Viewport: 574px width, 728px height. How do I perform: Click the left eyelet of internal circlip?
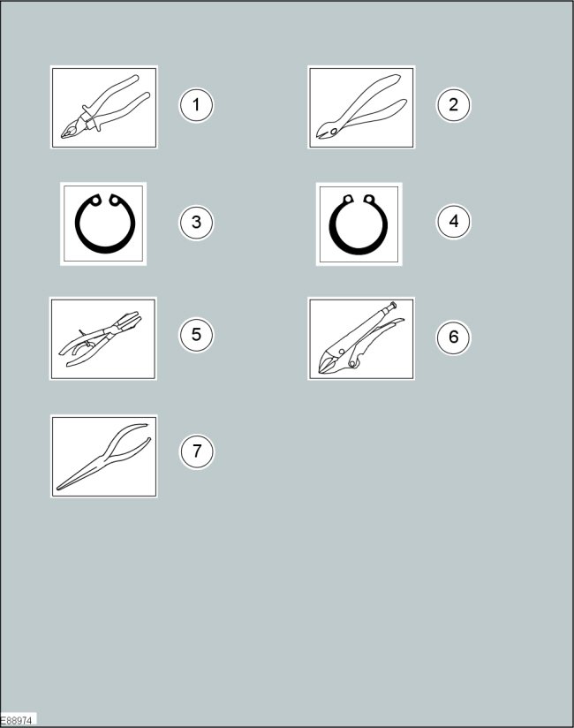pos(95,201)
